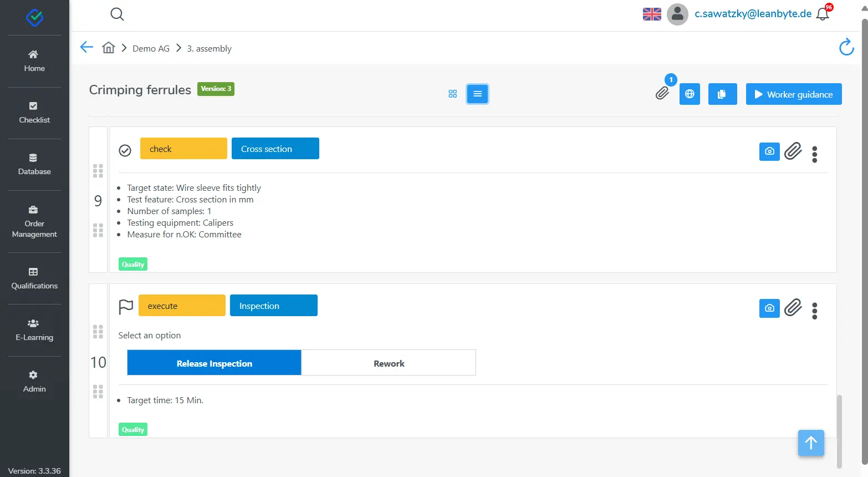Attach file to step 10 paperclip
This screenshot has width=868, height=477.
793,307
